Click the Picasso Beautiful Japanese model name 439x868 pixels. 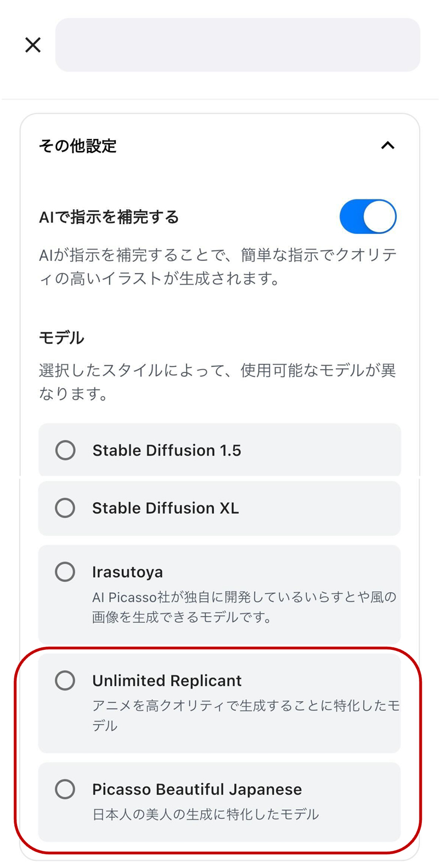click(x=197, y=789)
